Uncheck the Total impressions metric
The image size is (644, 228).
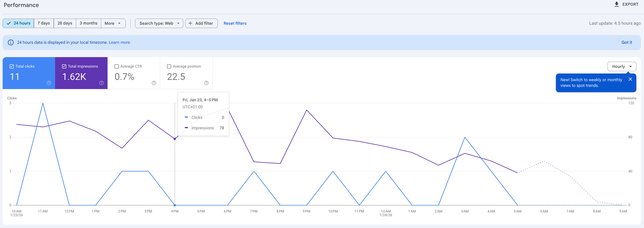64,66
